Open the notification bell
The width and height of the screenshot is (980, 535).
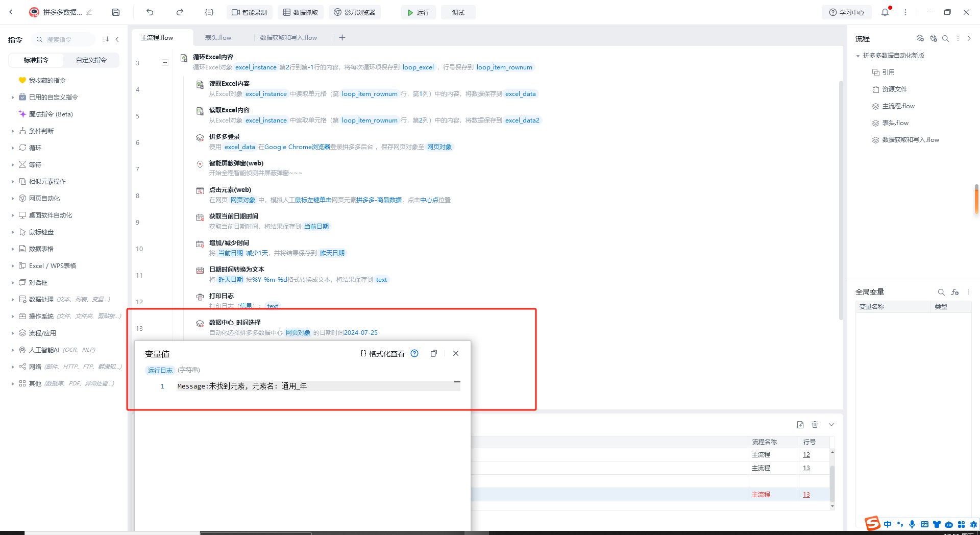[885, 12]
